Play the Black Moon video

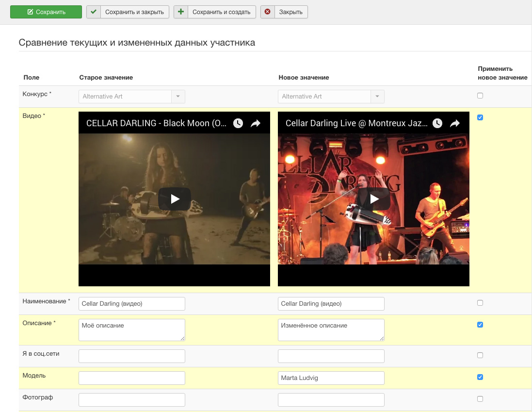tap(175, 199)
